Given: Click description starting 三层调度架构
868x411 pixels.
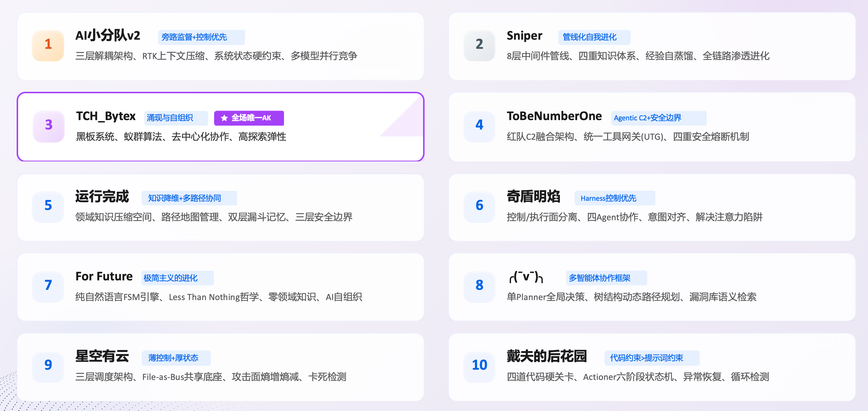Looking at the screenshot, I should (211, 377).
